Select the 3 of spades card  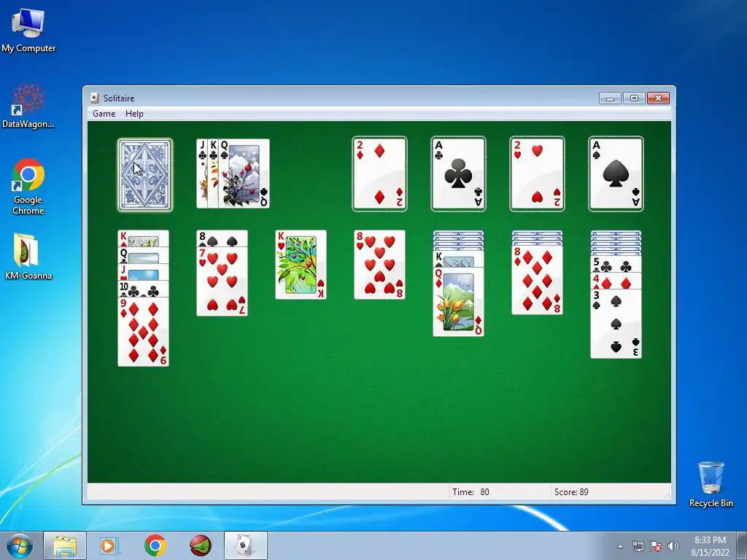click(616, 324)
